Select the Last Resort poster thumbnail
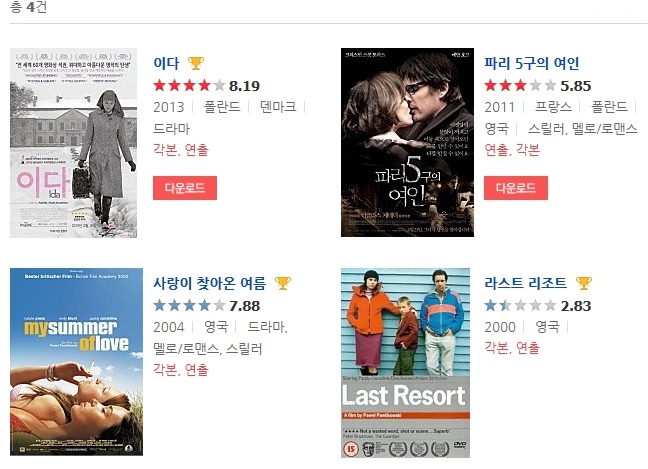Screen dimensions: 648x469 tap(405, 363)
